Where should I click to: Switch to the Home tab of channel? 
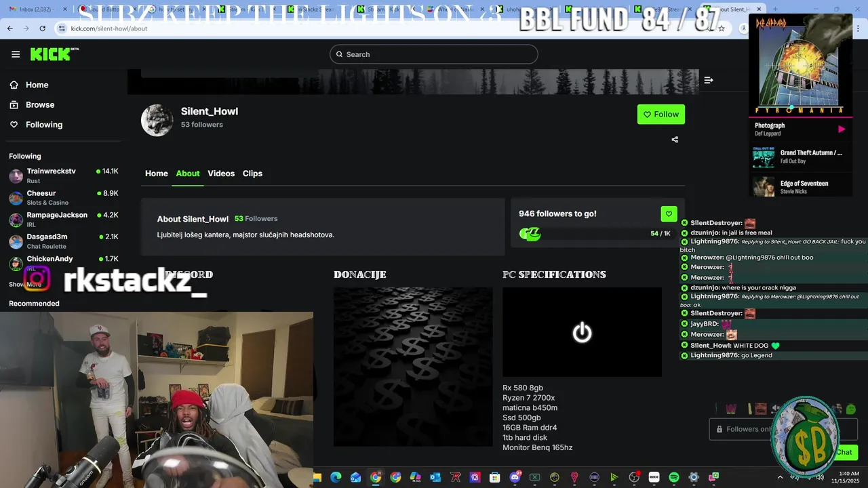click(157, 174)
